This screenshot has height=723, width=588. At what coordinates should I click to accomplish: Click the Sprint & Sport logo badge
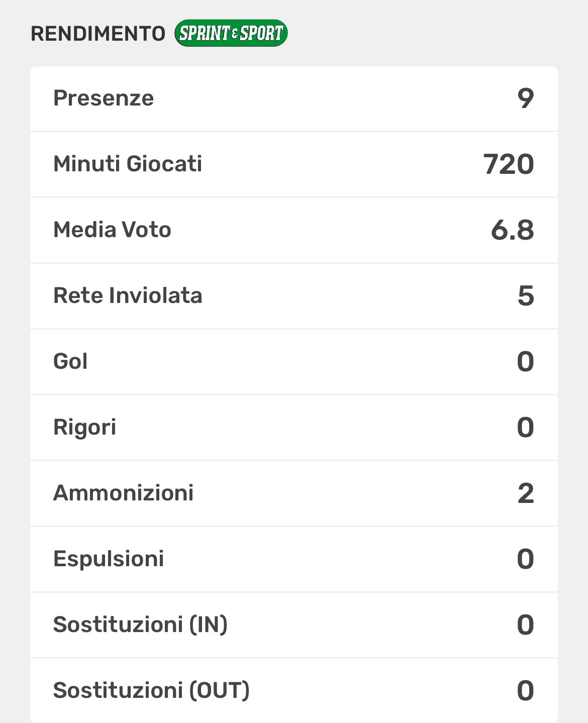(231, 33)
